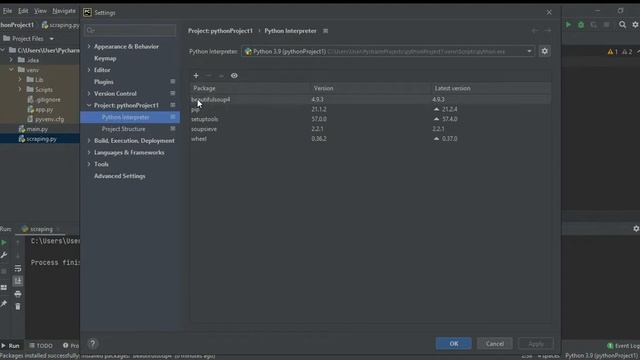Image resolution: width=640 pixels, height=360 pixels.
Task: Click the pin tab icon in Run panel
Action: click(4, 304)
